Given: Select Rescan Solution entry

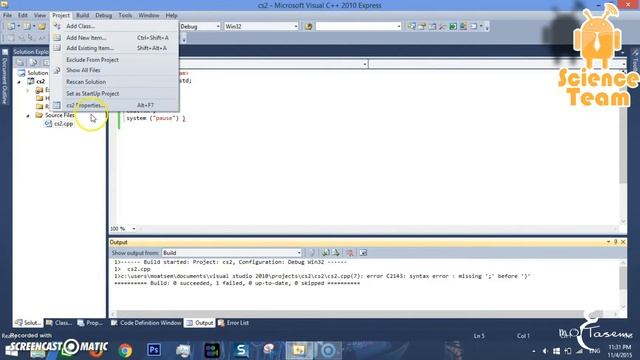Looking at the screenshot, I should point(115,82).
